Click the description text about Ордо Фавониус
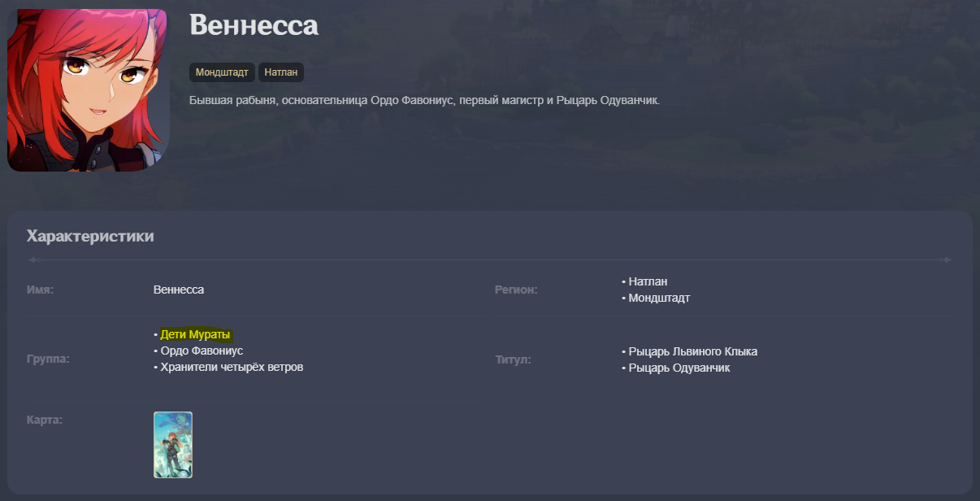The height and width of the screenshot is (501, 980). coord(424,100)
